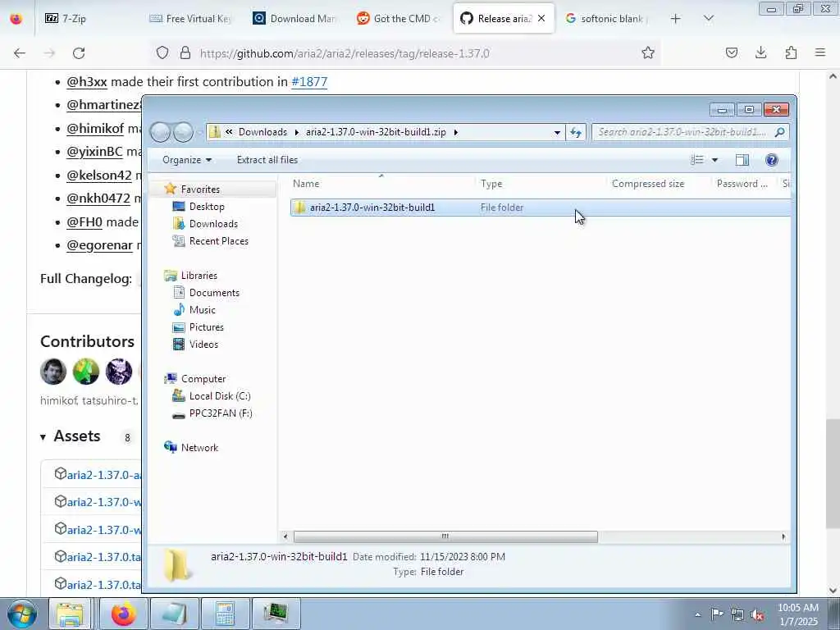Open the Firefox hamburger application menu

[820, 52]
